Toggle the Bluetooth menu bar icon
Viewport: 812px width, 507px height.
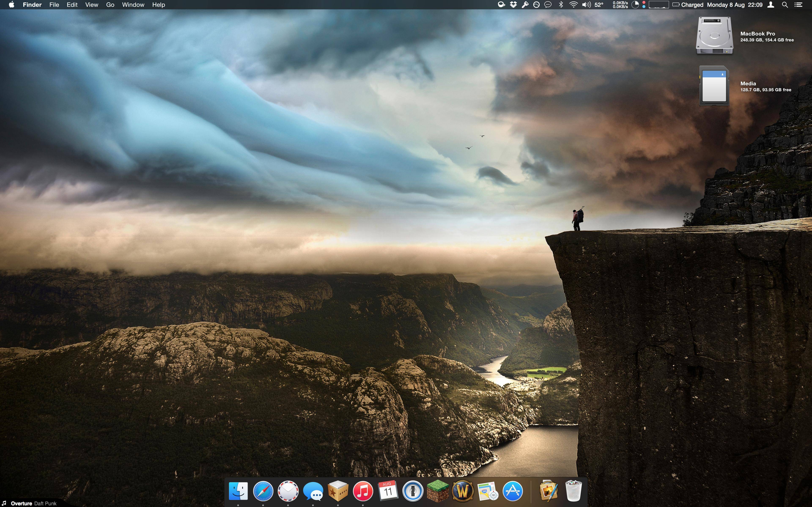pos(561,5)
